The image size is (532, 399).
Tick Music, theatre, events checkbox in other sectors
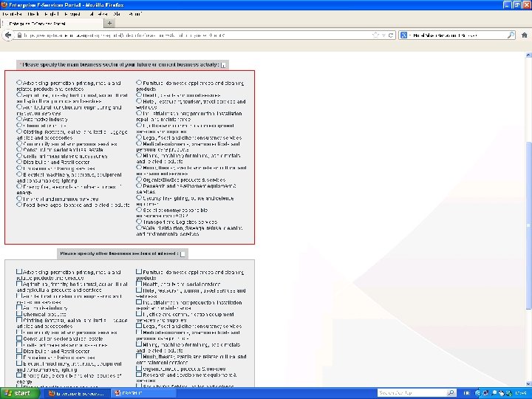[139, 356]
